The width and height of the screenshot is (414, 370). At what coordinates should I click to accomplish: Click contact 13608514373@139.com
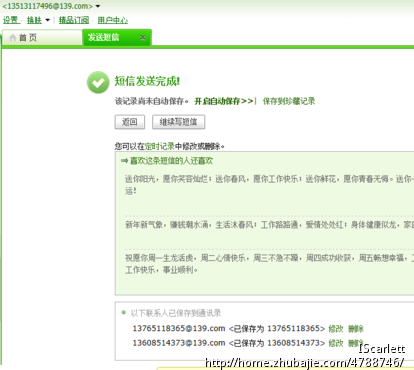[179, 343]
